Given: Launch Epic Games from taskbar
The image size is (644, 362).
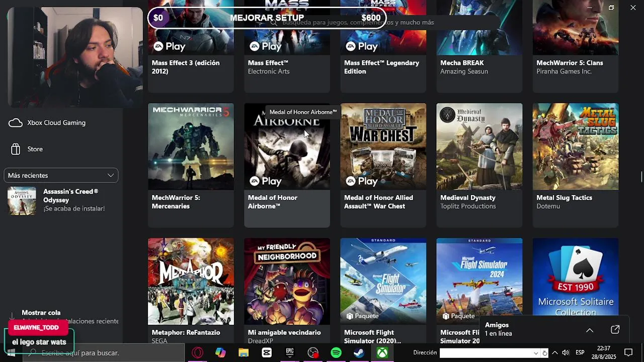Looking at the screenshot, I should click(x=290, y=353).
